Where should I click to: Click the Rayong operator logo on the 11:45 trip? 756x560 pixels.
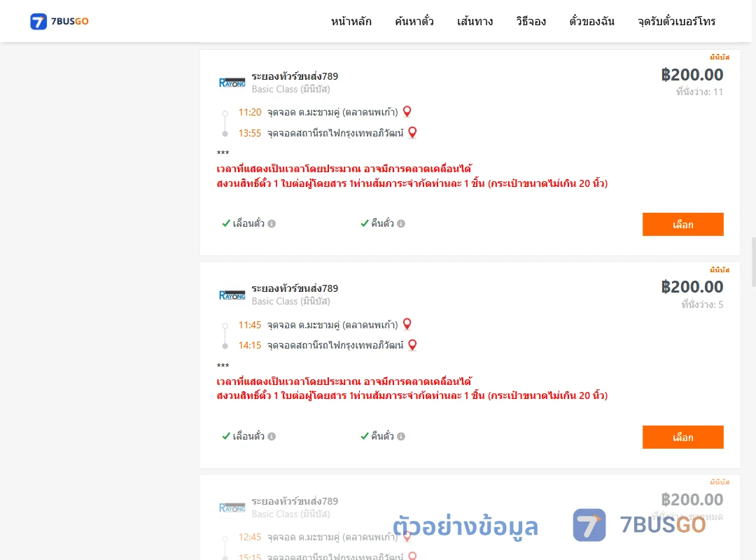pyautogui.click(x=232, y=295)
